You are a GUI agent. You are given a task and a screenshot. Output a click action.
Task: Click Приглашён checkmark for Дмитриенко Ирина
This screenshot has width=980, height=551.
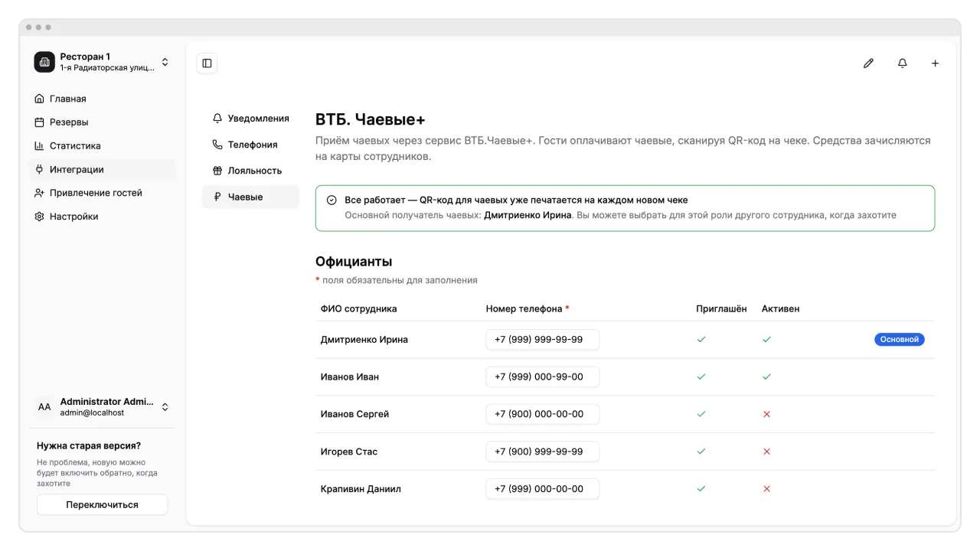point(701,339)
